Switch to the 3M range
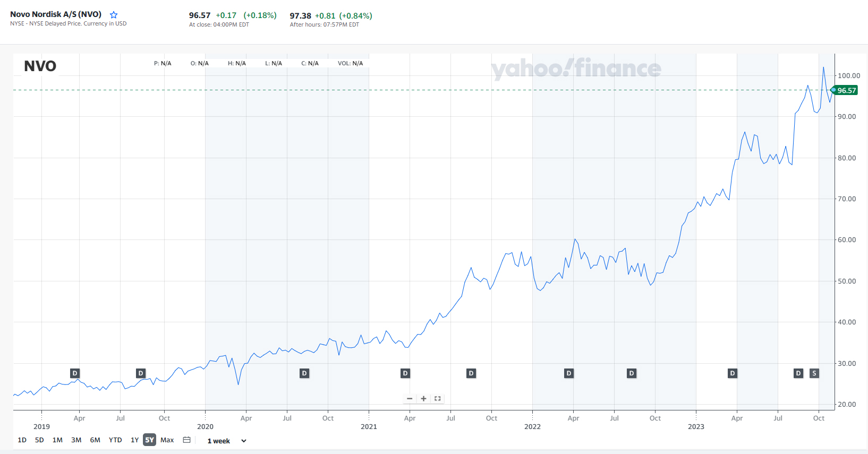Screen dimensions: 868x454 [x=76, y=440]
